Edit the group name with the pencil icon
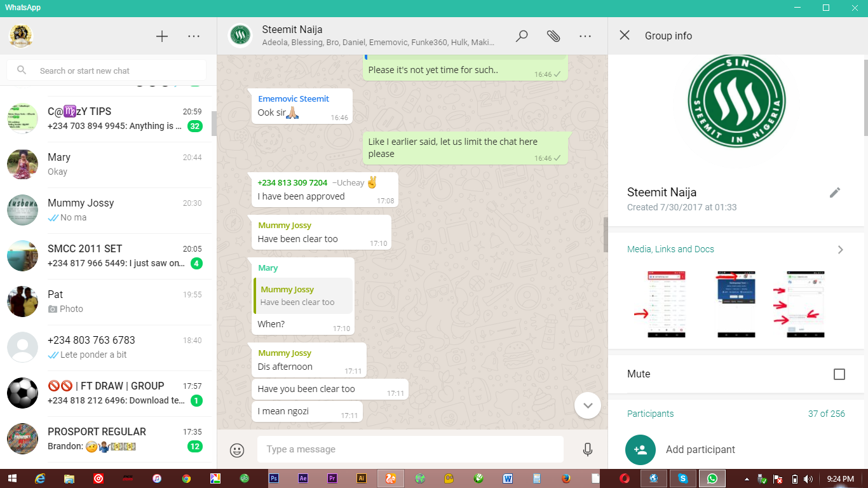Viewport: 868px width, 488px height. tap(835, 192)
